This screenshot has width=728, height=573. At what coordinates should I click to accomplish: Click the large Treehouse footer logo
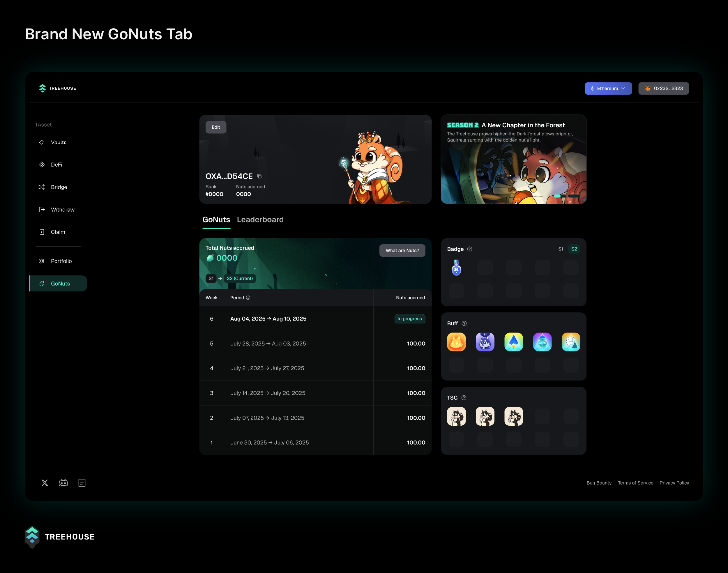(60, 537)
